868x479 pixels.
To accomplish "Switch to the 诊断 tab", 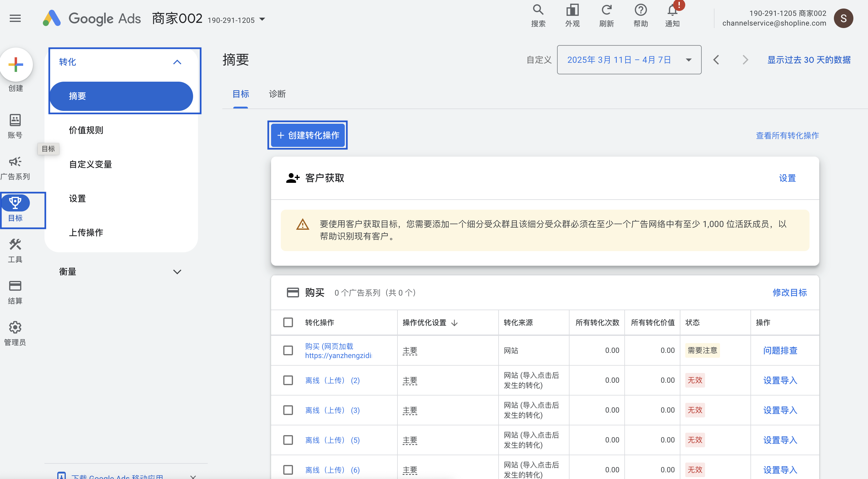I will tap(277, 94).
